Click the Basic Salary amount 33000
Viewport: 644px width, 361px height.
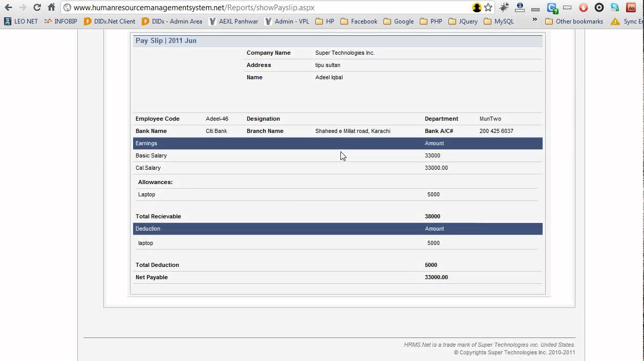(433, 155)
